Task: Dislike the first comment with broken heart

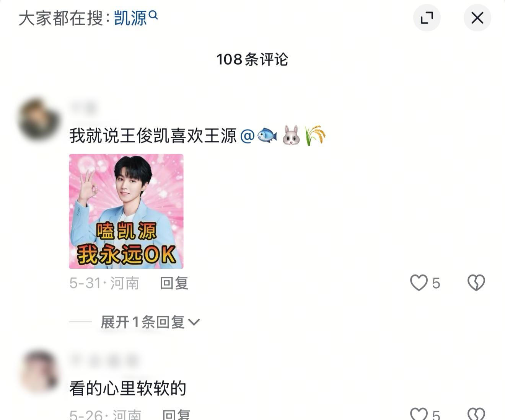Action: coord(476,283)
